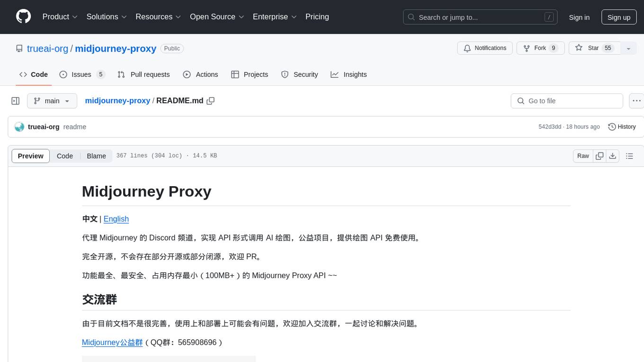The image size is (644, 362).
Task: Click the fork count 9
Action: (x=554, y=48)
